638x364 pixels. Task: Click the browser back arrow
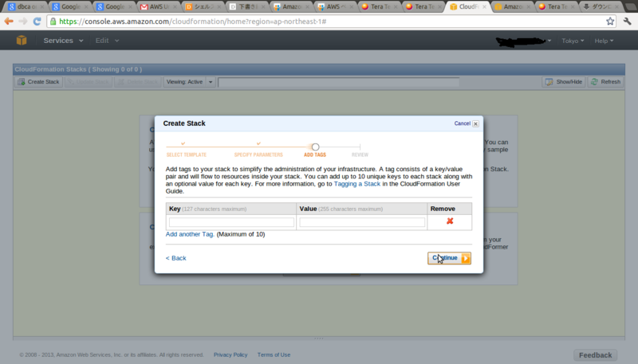9,22
